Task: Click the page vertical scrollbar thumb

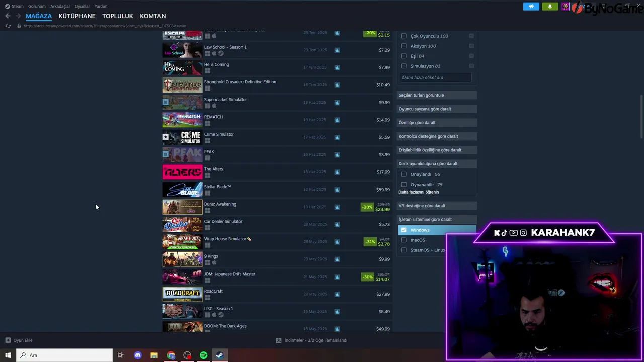Action: point(641,116)
